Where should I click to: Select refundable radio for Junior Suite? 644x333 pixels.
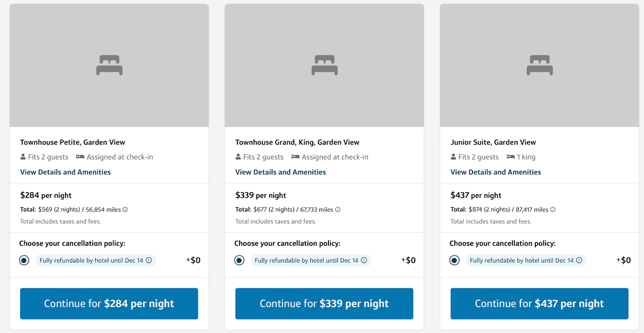coord(454,261)
